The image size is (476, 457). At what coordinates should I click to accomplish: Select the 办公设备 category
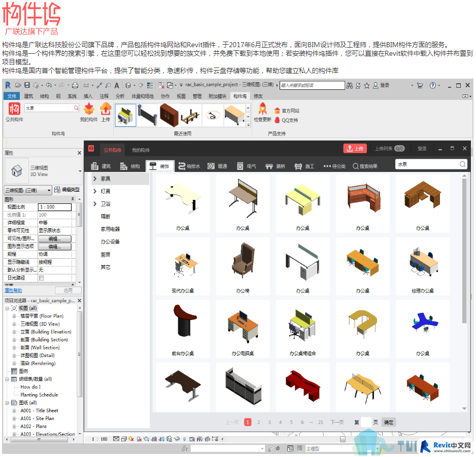click(x=110, y=242)
